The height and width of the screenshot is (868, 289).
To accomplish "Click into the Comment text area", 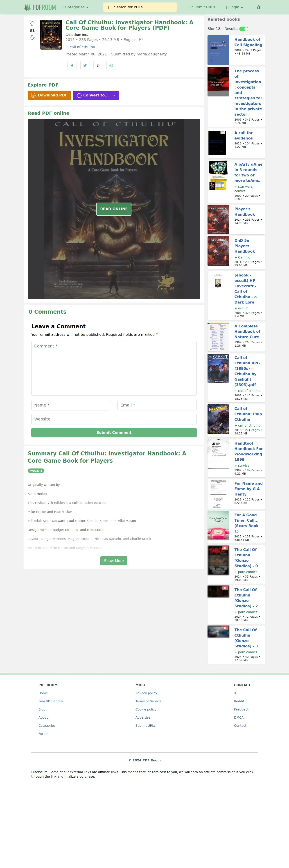I will 114,368.
